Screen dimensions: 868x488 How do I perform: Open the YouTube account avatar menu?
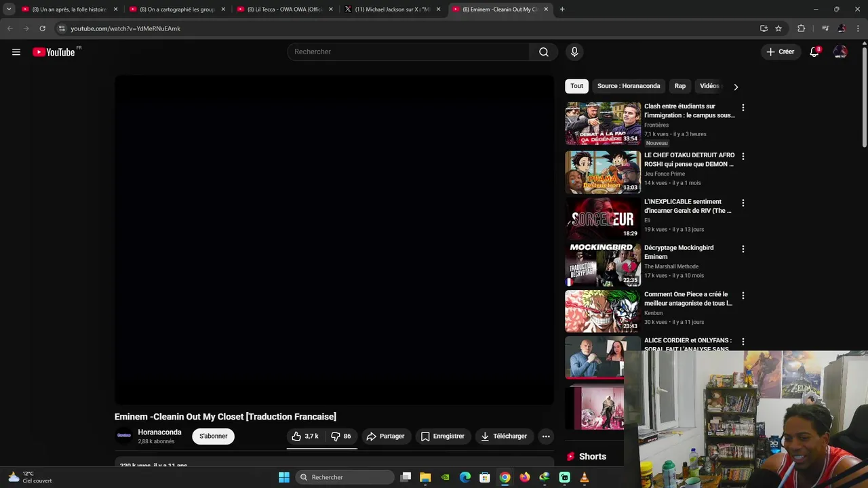840,52
